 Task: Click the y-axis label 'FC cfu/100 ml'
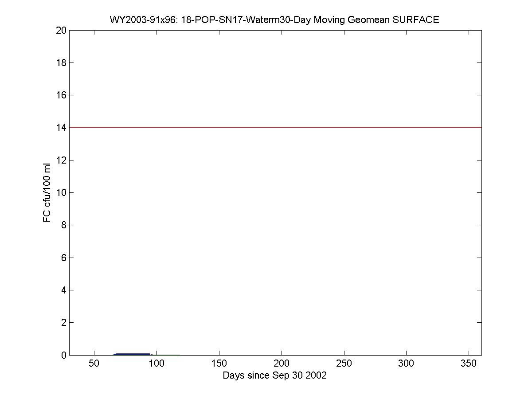point(47,192)
